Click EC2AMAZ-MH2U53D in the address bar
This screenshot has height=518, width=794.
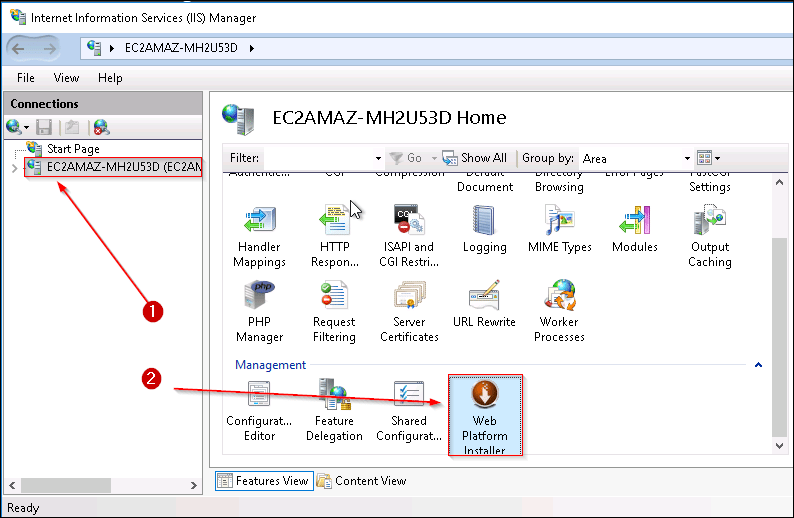pos(181,48)
